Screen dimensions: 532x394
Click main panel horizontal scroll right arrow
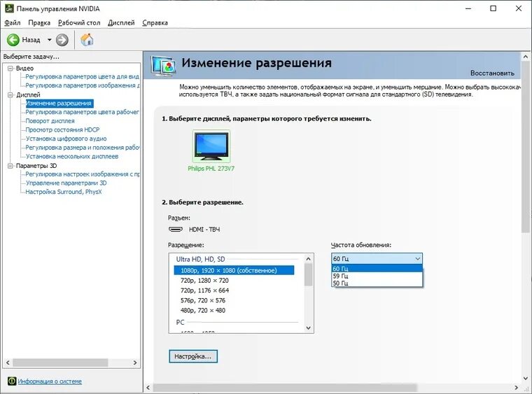(x=517, y=387)
